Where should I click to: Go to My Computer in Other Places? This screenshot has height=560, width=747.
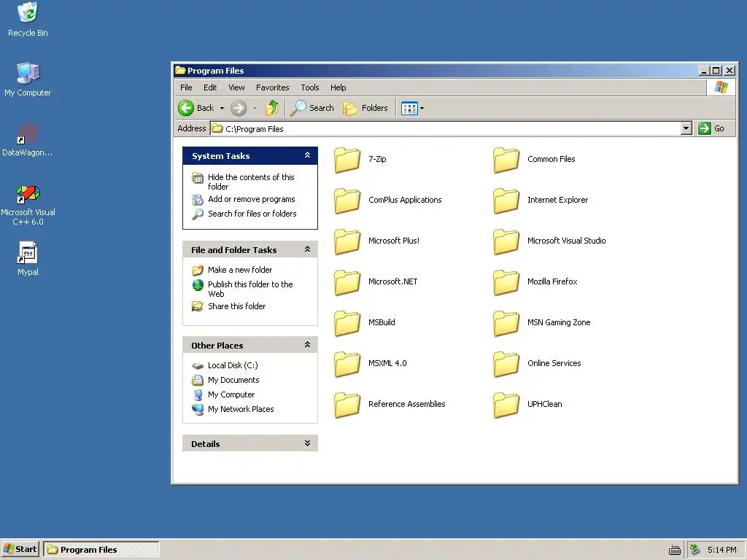click(231, 394)
